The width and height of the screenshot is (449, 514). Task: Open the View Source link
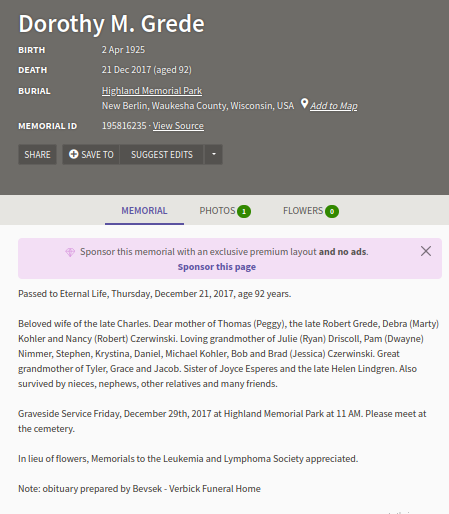click(x=178, y=126)
